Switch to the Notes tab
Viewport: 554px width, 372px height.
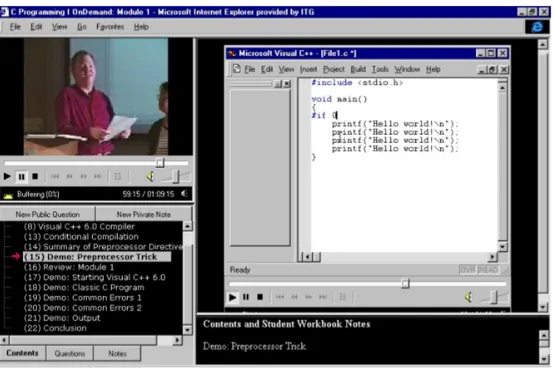[117, 353]
